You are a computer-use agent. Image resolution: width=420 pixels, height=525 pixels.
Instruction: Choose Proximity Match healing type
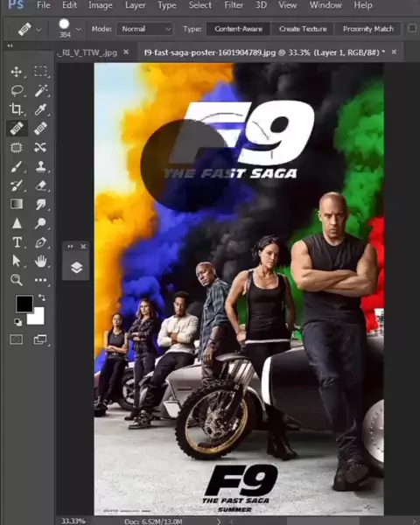tap(368, 29)
